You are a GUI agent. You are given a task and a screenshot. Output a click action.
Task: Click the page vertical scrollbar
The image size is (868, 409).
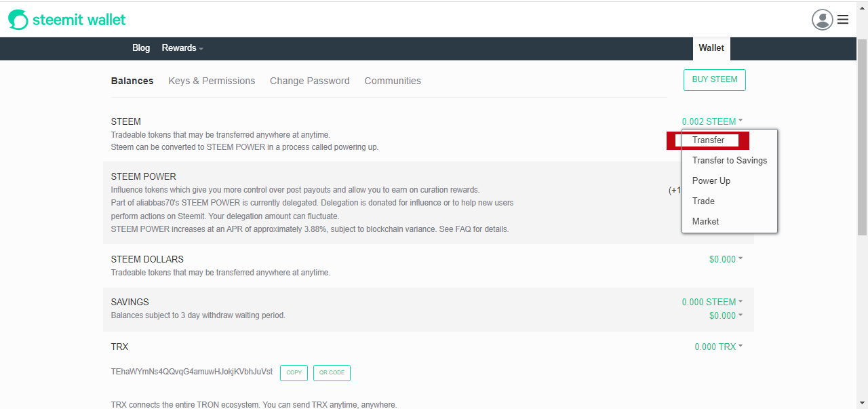coord(862,138)
